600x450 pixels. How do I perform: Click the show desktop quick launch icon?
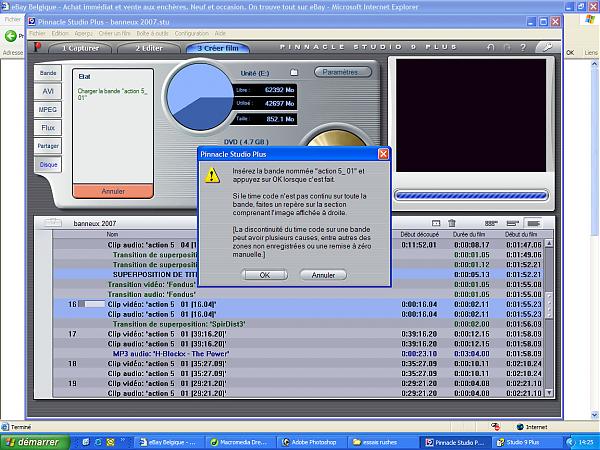tap(86, 442)
